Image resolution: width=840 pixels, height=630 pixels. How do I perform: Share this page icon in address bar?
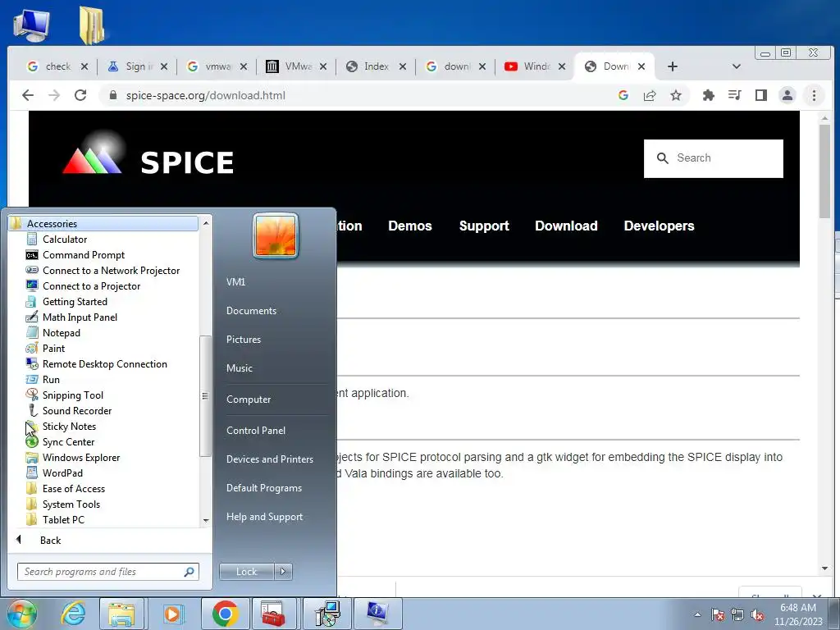point(650,95)
